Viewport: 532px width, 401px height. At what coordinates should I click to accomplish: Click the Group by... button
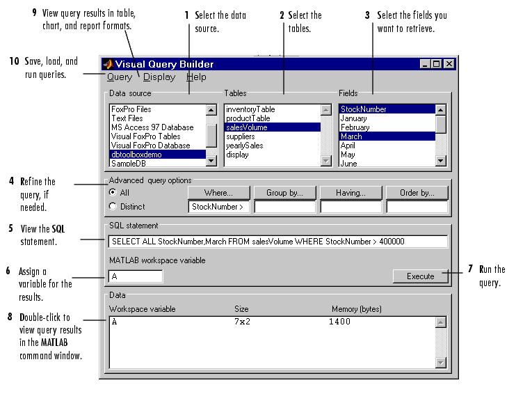tap(284, 193)
